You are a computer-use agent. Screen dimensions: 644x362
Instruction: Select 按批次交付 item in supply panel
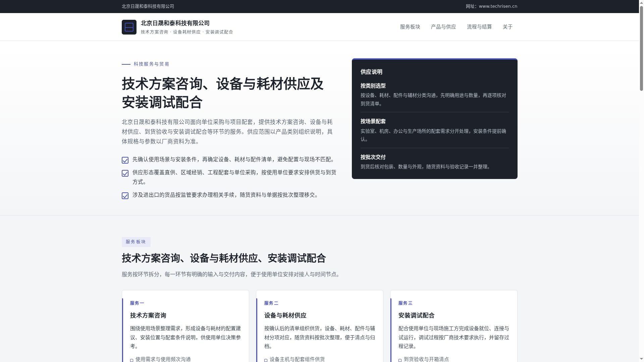pos(373,157)
